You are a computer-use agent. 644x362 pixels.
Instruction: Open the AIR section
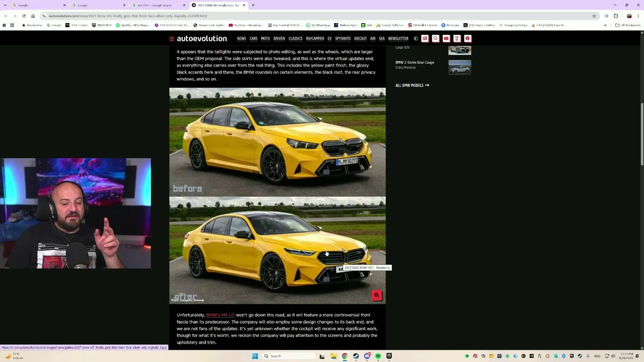tap(373, 39)
